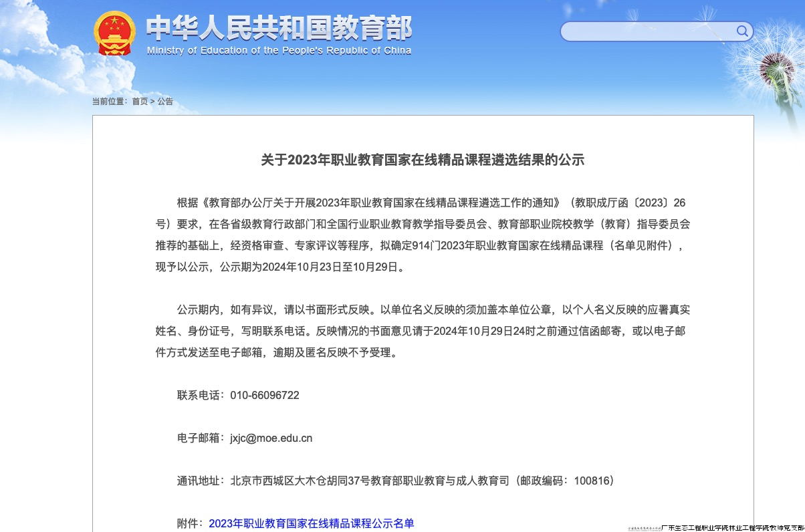Click the 联系电话 label
Viewport: 805px width, 532px height.
pos(201,395)
